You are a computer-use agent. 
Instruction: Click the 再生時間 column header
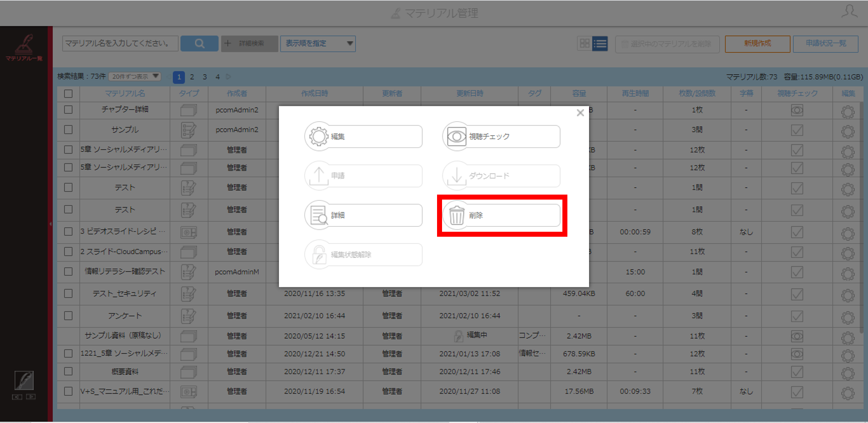634,94
